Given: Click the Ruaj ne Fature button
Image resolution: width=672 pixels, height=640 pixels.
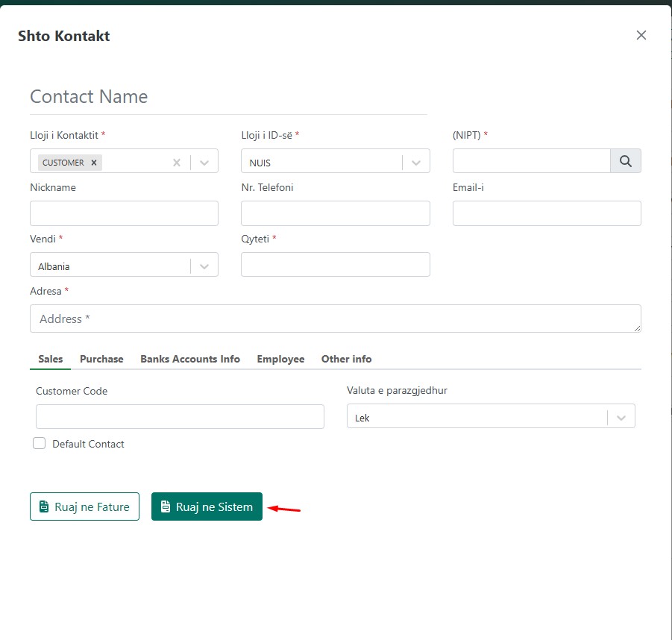Looking at the screenshot, I should 84,506.
